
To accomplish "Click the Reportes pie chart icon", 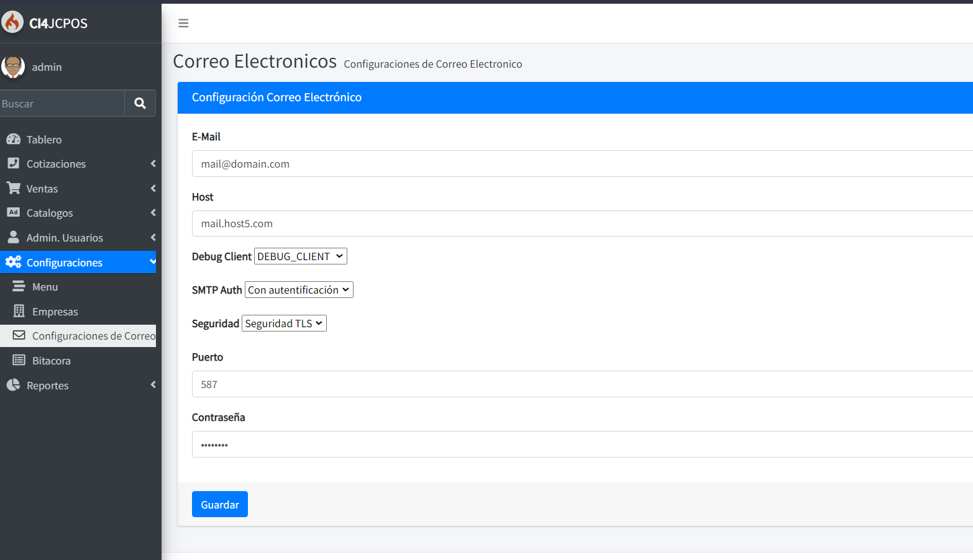I will tap(13, 385).
